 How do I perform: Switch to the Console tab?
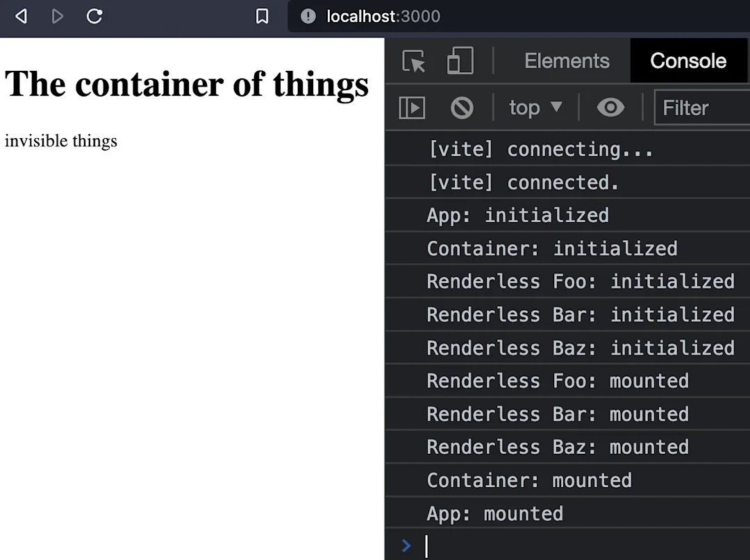(x=688, y=61)
